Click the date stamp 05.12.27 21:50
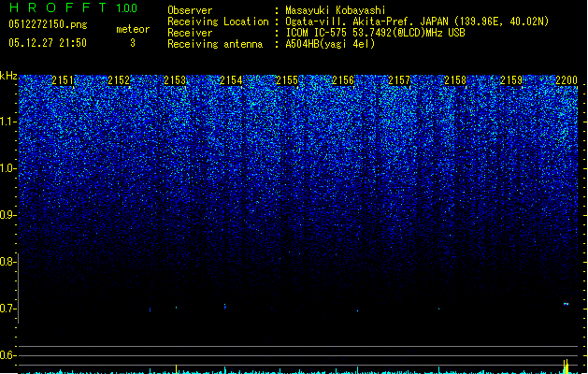The height and width of the screenshot is (374, 588). coord(48,43)
